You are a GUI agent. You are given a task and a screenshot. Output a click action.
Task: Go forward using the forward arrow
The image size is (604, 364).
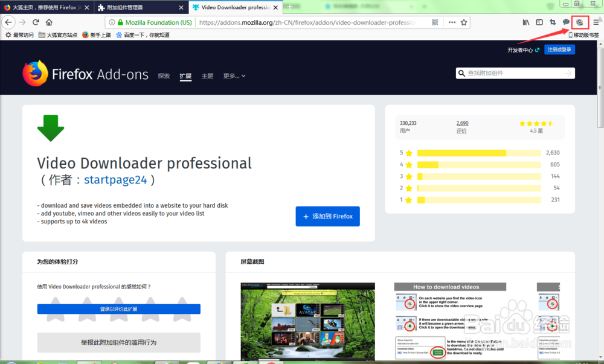click(x=22, y=22)
